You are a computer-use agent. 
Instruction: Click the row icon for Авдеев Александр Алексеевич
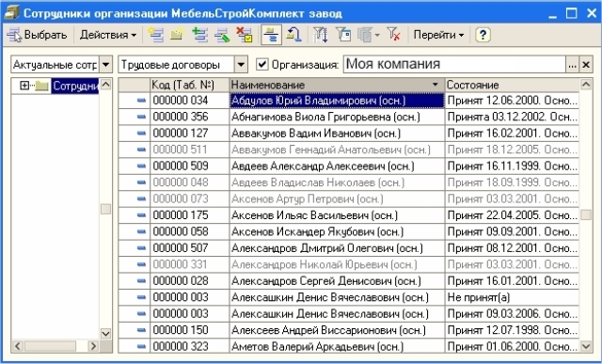142,166
